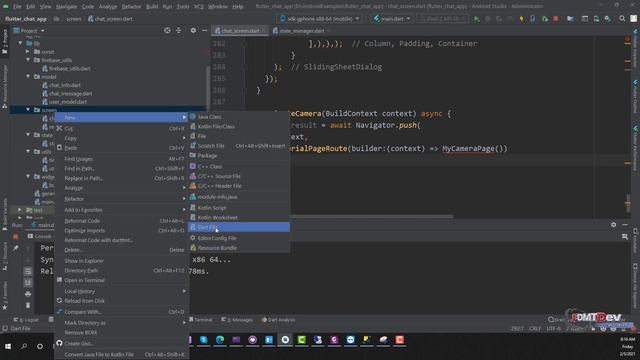Click Create Gist... in the context menu

pyautogui.click(x=121, y=343)
